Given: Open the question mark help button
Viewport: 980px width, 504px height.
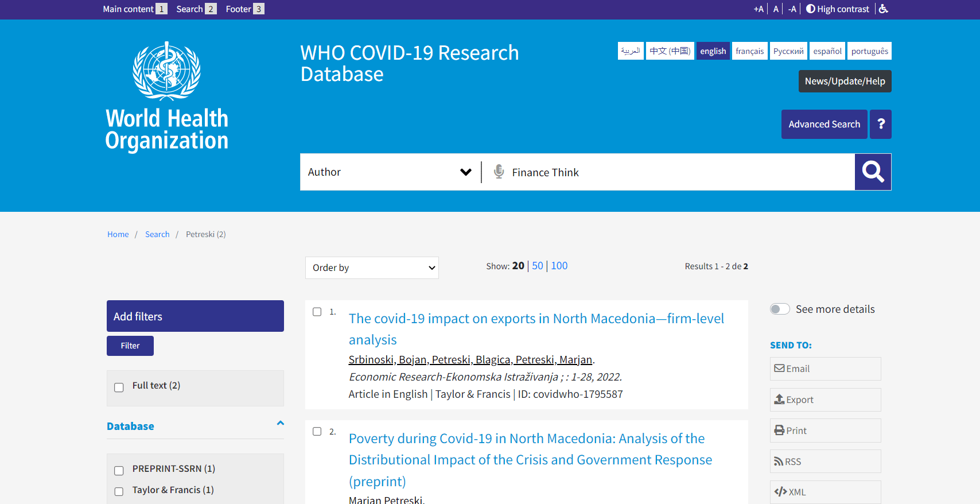Looking at the screenshot, I should pos(881,124).
